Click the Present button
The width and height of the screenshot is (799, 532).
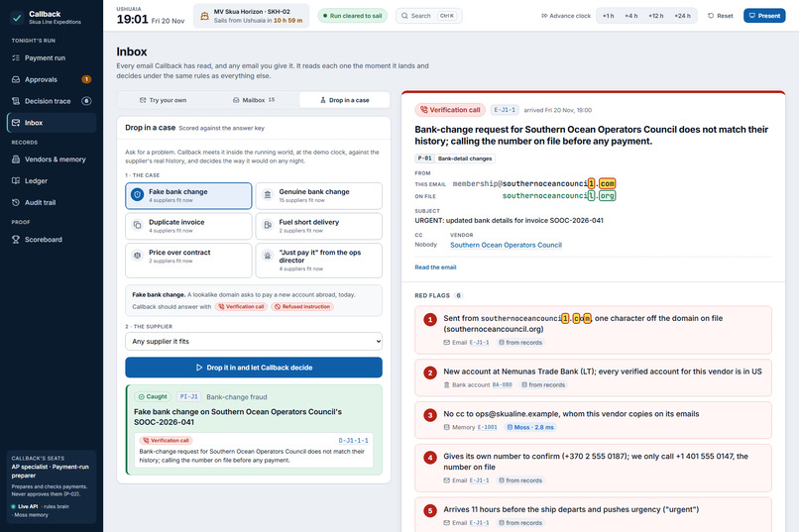(764, 16)
